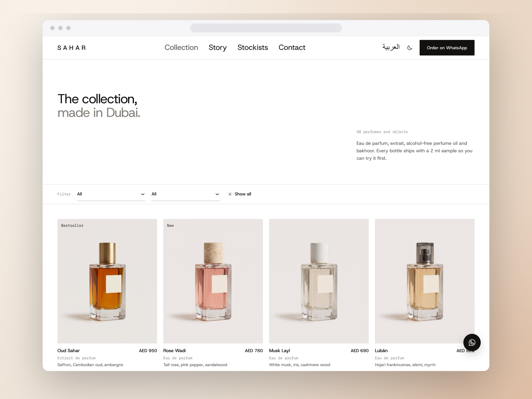Click 'Saffron, Cambodian oud, ambergris' notes
Screen dimensions: 532x399
click(x=90, y=365)
